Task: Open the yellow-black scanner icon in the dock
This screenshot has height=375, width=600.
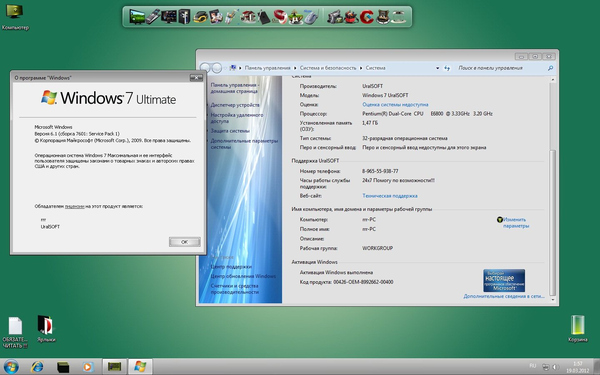Action: pos(200,18)
